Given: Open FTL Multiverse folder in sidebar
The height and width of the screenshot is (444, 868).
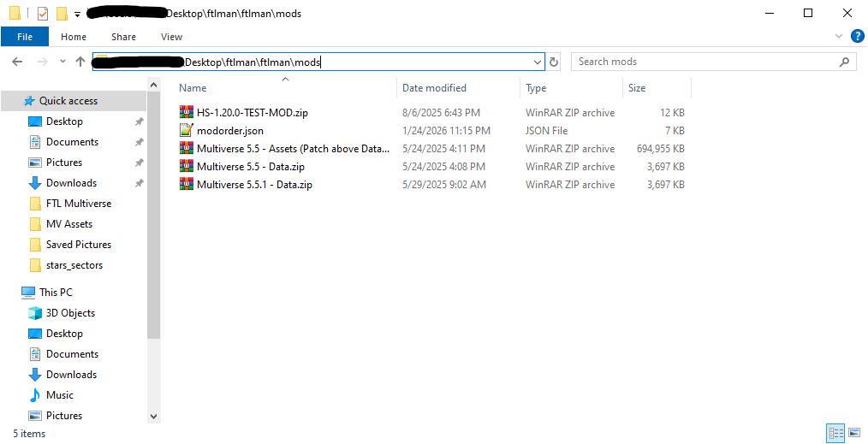Looking at the screenshot, I should [69, 204].
